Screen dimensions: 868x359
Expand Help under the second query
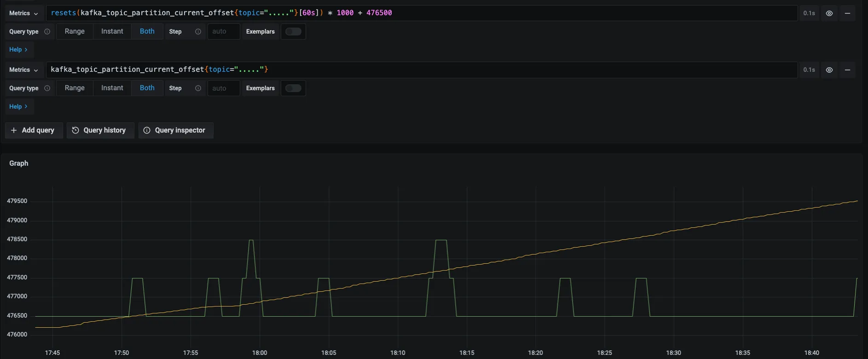pyautogui.click(x=18, y=107)
